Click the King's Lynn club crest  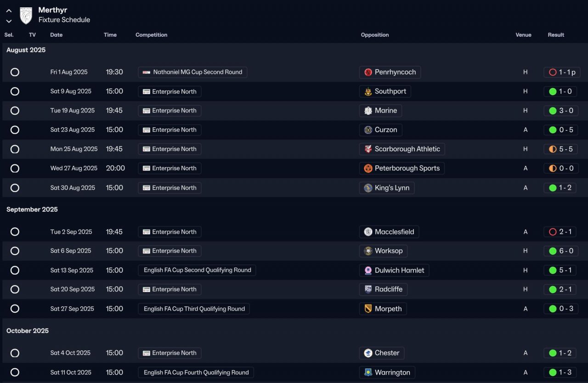(368, 188)
